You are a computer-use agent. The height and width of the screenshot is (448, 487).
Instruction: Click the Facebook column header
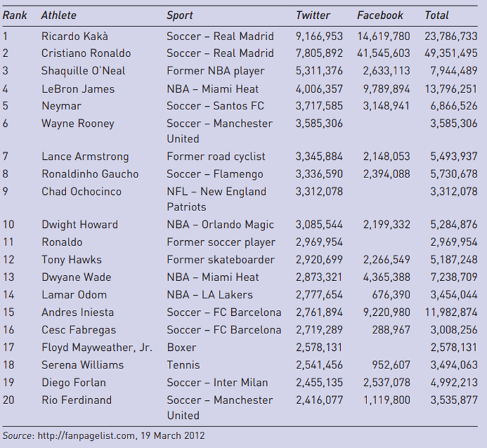380,15
